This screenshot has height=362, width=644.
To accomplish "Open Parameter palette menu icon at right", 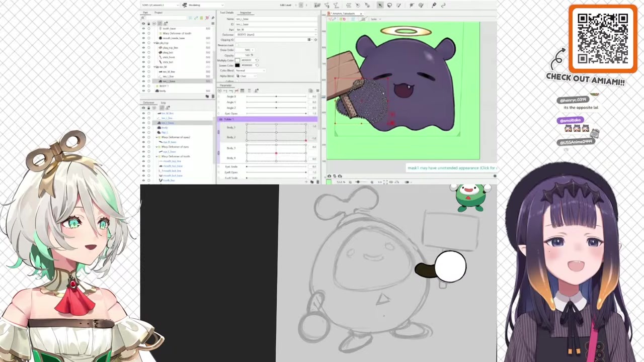I will pos(317,90).
